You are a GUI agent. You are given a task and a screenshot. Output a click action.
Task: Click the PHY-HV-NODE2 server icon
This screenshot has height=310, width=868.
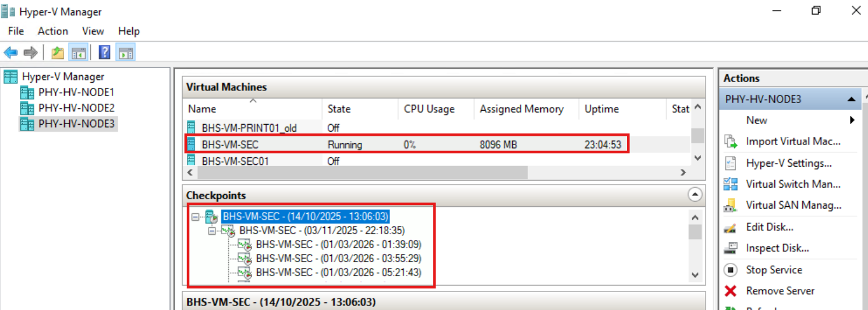[27, 108]
